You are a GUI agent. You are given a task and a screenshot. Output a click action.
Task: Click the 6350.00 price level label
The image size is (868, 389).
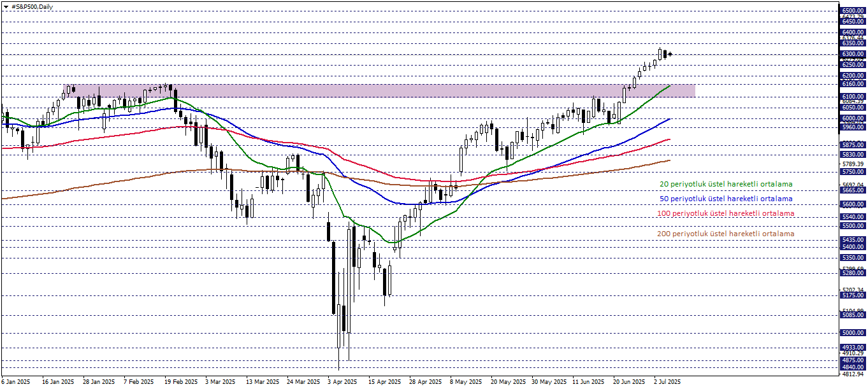(852, 43)
